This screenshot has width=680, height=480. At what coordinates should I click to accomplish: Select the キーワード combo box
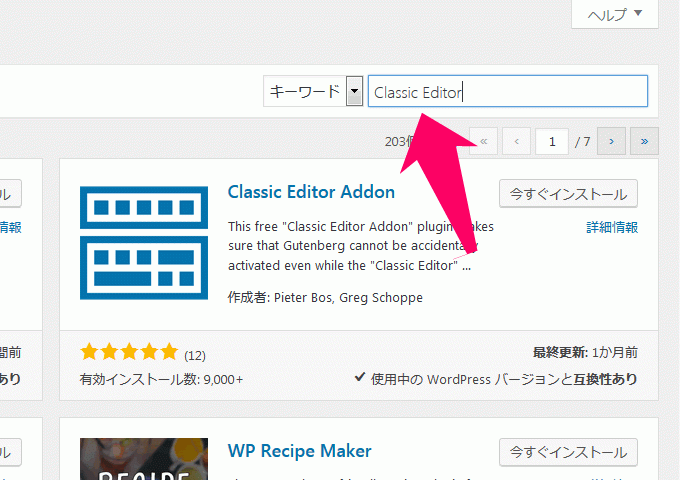(313, 91)
